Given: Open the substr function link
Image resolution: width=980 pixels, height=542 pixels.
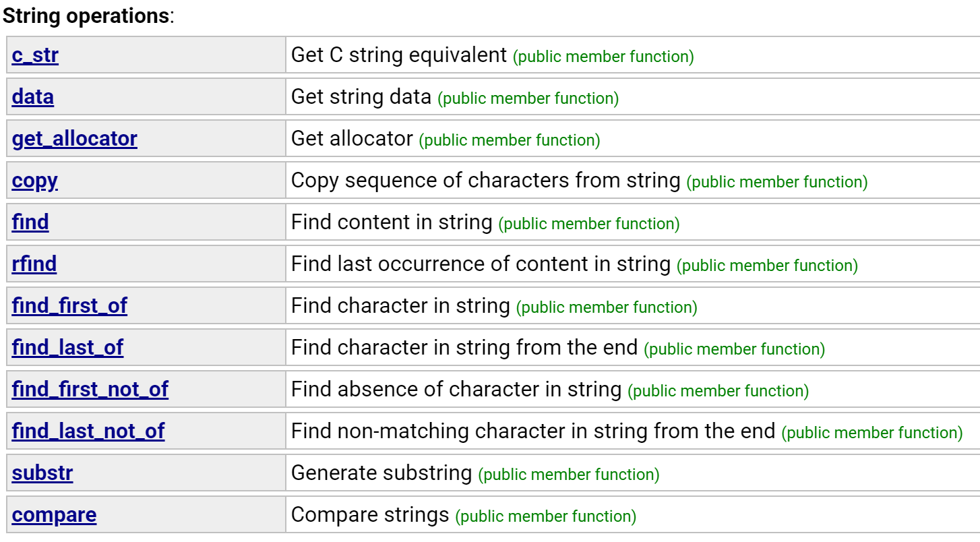Looking at the screenshot, I should tap(42, 473).
